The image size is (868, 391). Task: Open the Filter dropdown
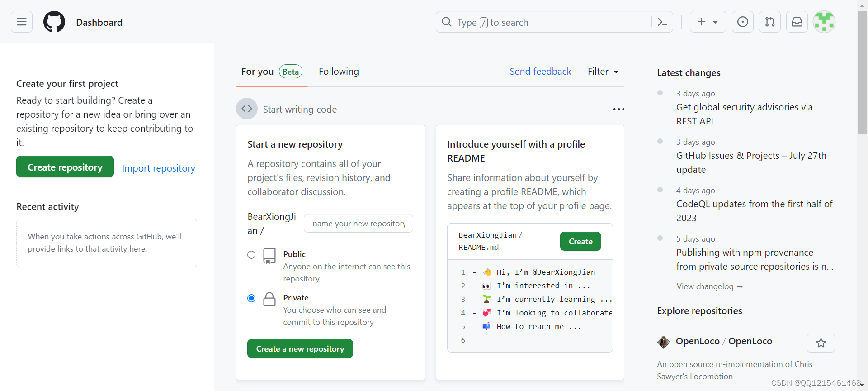click(x=603, y=72)
